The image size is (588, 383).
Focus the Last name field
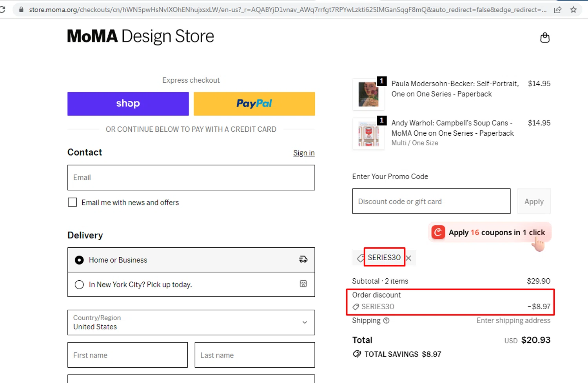tap(254, 355)
